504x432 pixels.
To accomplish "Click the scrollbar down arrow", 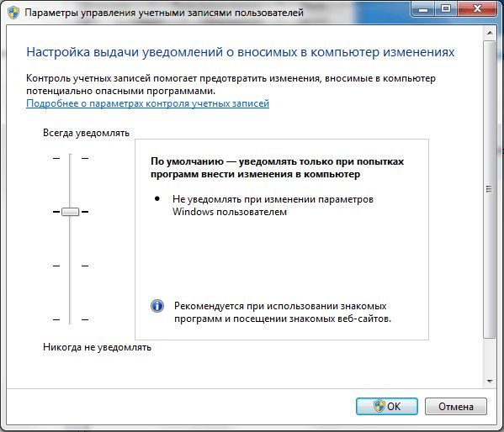I will click(490, 382).
